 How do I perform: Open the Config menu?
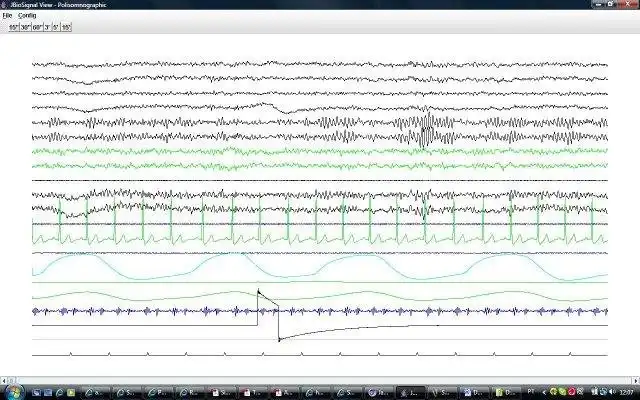click(27, 16)
